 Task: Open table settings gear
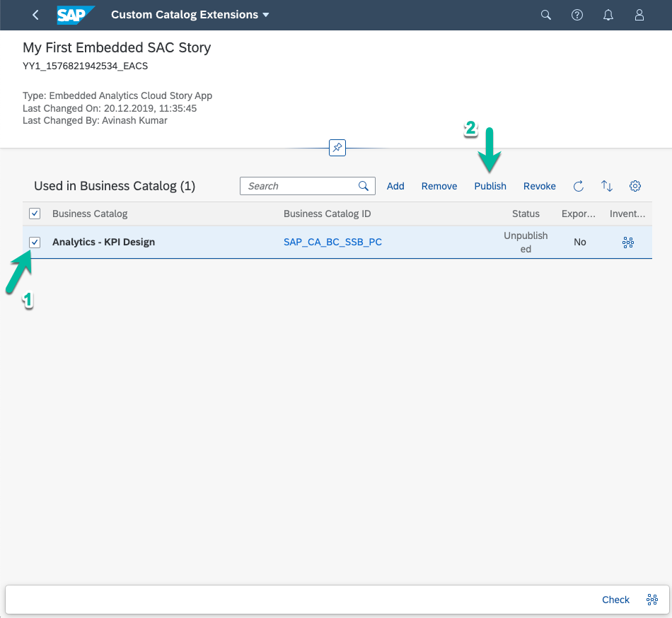[x=635, y=186]
